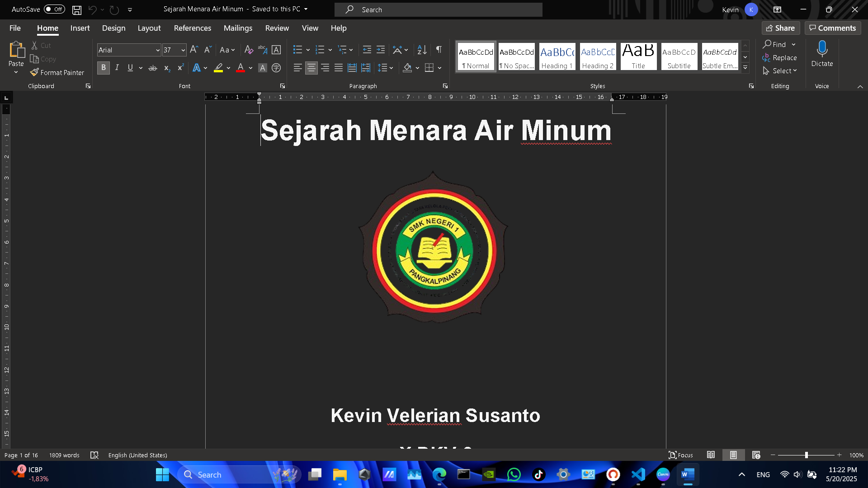Click the title bar Search box
This screenshot has height=488, width=868.
pyautogui.click(x=439, y=9)
